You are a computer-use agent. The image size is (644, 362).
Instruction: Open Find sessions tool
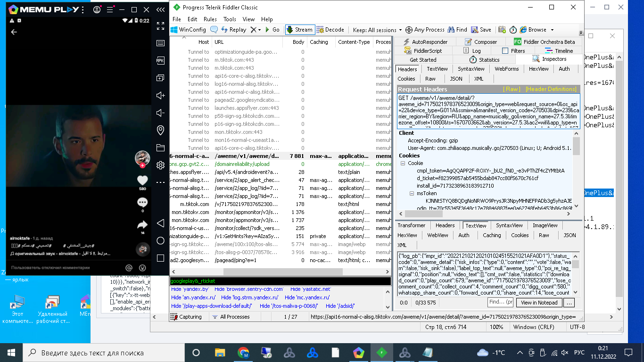click(x=457, y=30)
